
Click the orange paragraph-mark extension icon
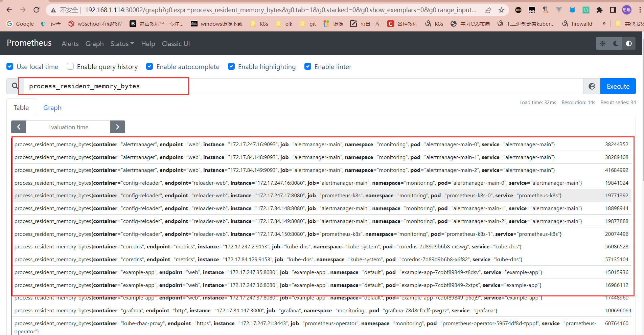click(x=545, y=10)
